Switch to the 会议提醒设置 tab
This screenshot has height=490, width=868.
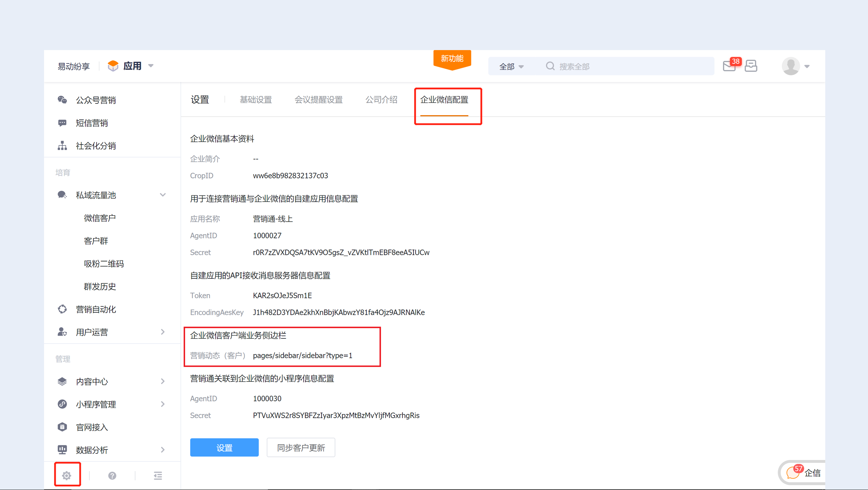tap(318, 100)
